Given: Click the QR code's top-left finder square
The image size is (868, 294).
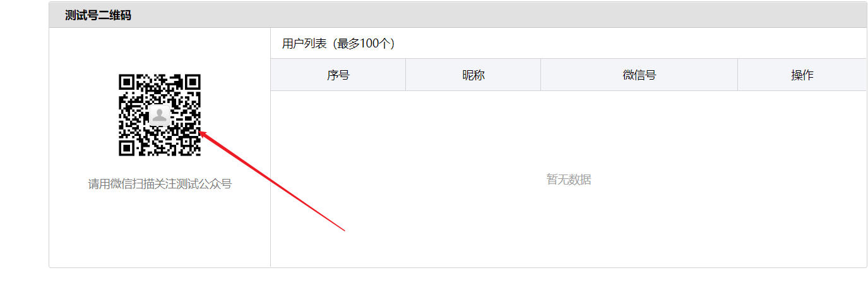Looking at the screenshot, I should tap(127, 82).
